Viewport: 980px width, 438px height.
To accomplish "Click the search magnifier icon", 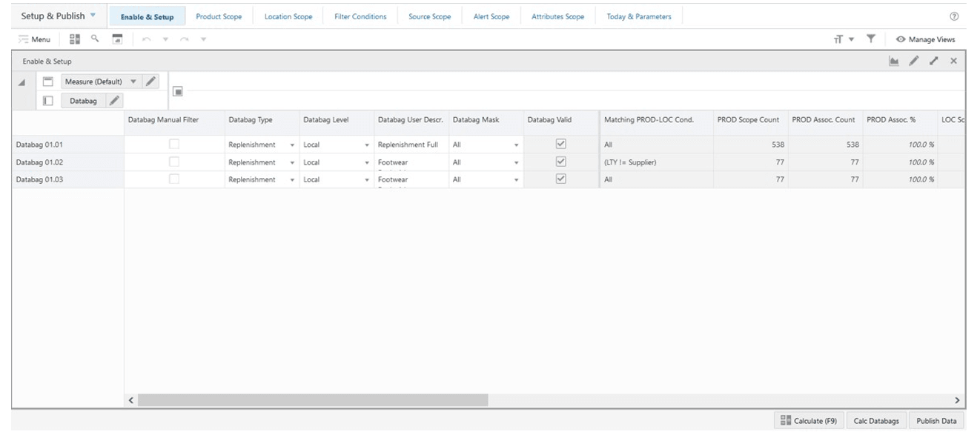I will pos(94,39).
